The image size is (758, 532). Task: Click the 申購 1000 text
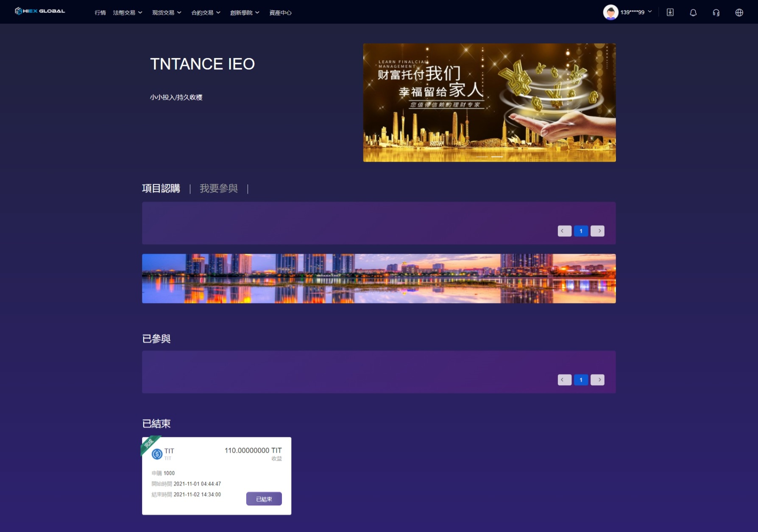[x=163, y=473]
